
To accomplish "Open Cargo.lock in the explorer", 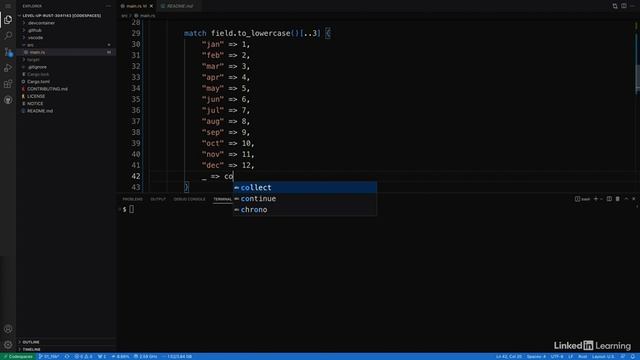I will pos(38,74).
